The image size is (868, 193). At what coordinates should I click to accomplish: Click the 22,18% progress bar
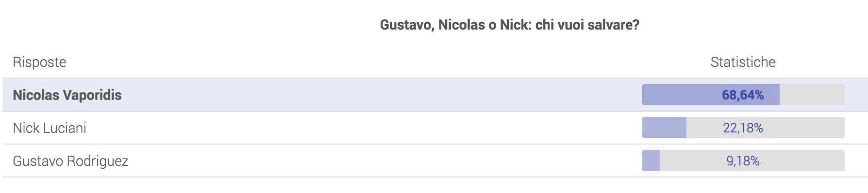tap(743, 128)
